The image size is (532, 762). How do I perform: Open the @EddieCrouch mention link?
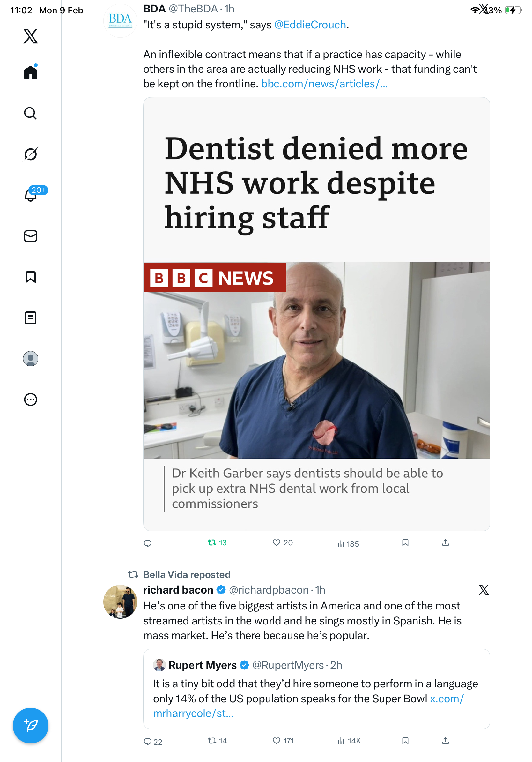(310, 25)
